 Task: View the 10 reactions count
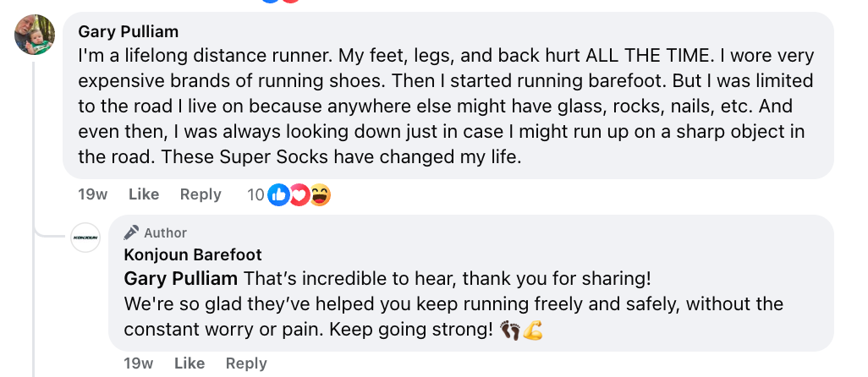click(255, 194)
